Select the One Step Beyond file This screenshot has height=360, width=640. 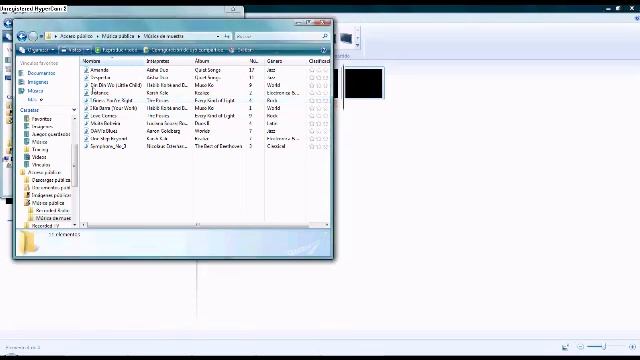(x=109, y=139)
